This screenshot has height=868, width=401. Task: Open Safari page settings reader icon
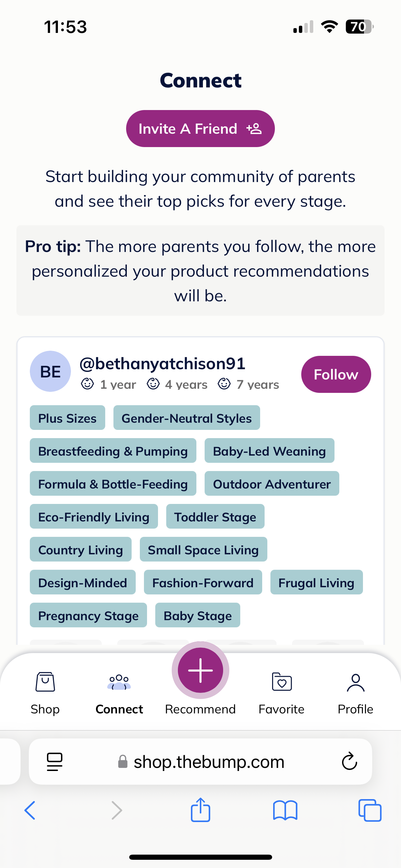click(54, 762)
